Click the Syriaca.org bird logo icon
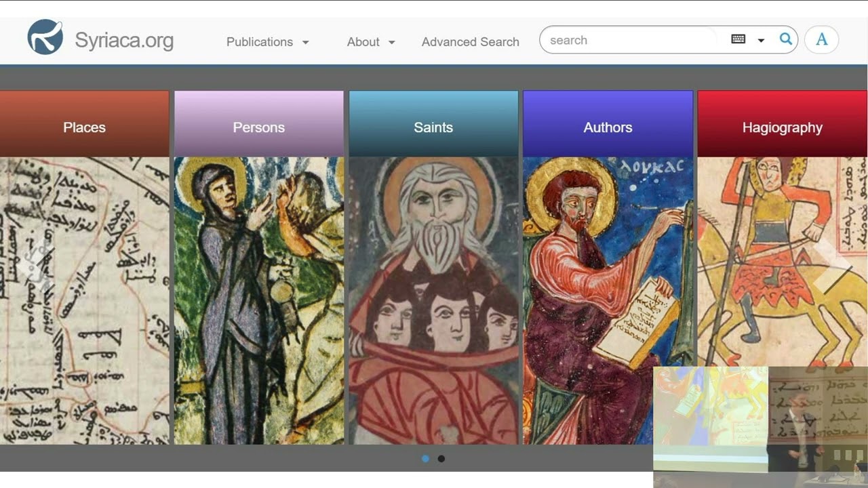Viewport: 868px width, 488px height. 45,37
